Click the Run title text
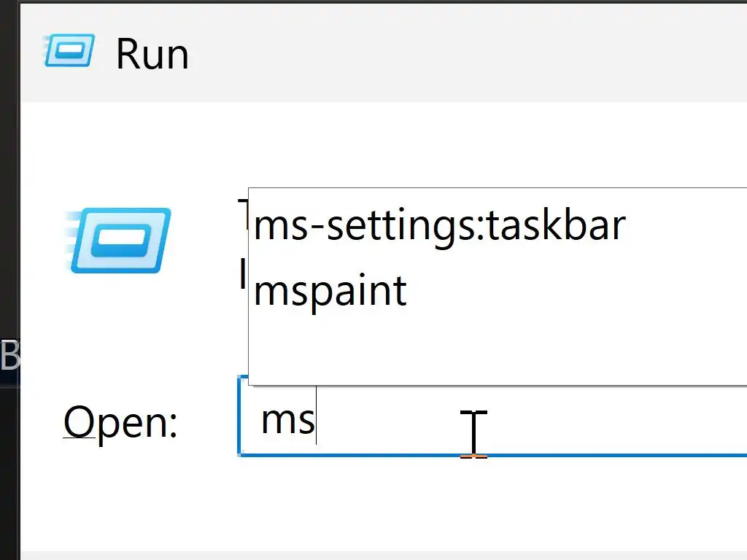This screenshot has height=560, width=747. [152, 54]
